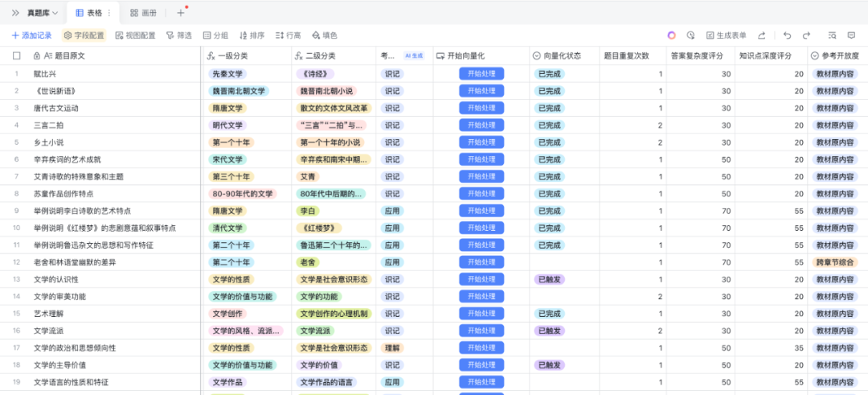Image resolution: width=868 pixels, height=395 pixels.
Task: Click the 艾青 tag in 二级分类 column
Action: pyautogui.click(x=307, y=177)
